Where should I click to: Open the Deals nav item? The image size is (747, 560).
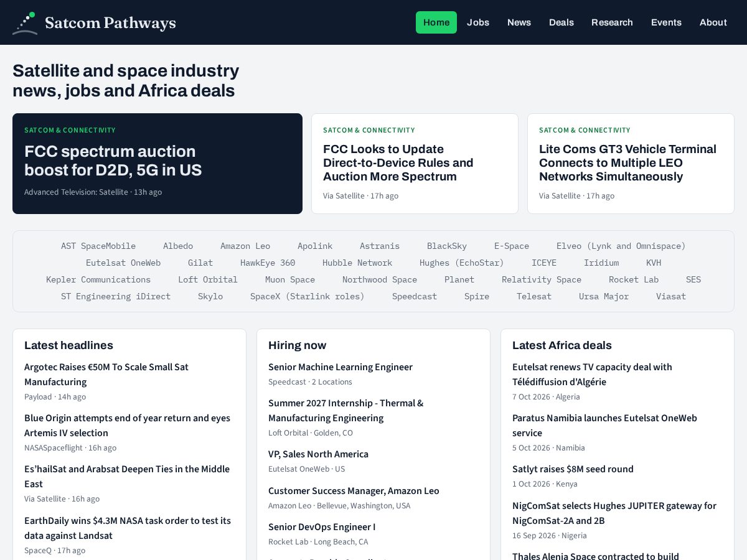[561, 22]
